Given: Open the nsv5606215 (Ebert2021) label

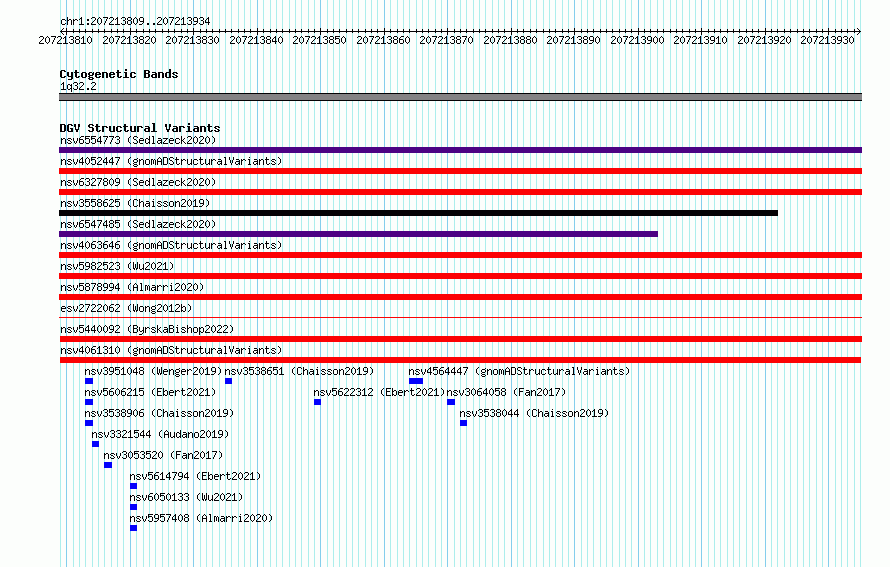Looking at the screenshot, I should coord(150,392).
